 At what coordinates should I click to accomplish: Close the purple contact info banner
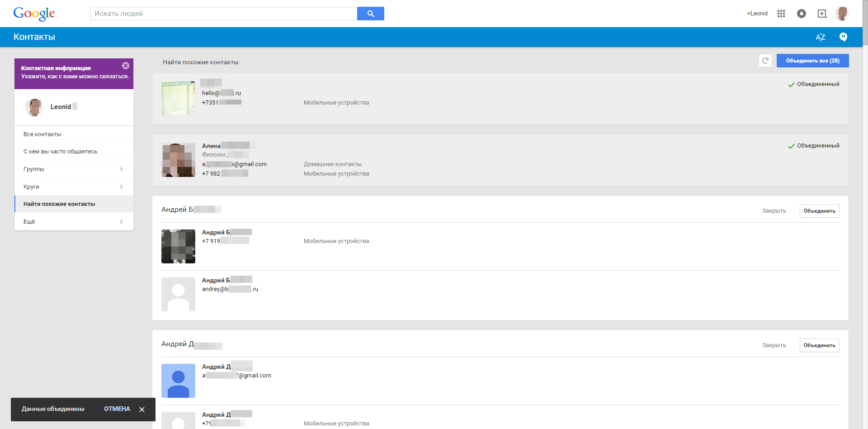click(x=125, y=65)
